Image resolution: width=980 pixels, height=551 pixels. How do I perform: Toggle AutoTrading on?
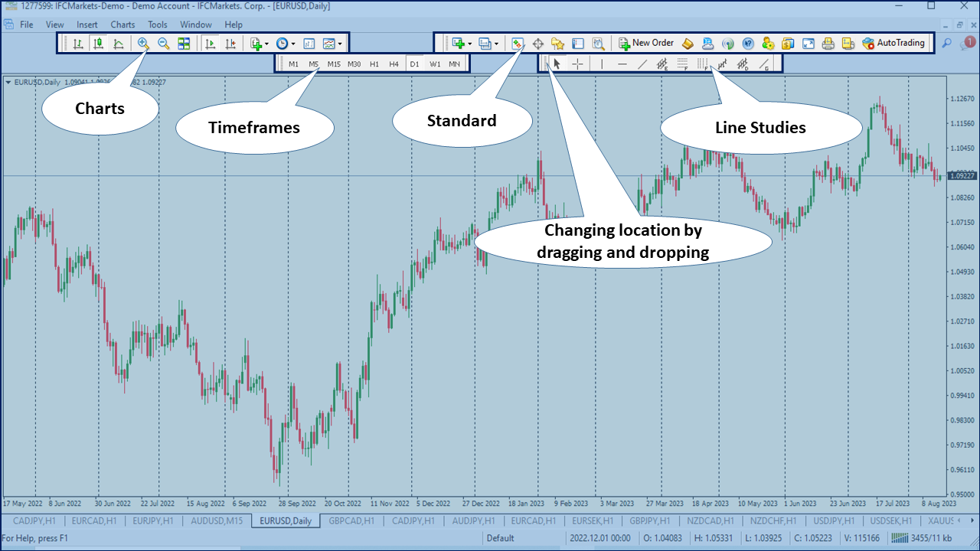click(894, 44)
